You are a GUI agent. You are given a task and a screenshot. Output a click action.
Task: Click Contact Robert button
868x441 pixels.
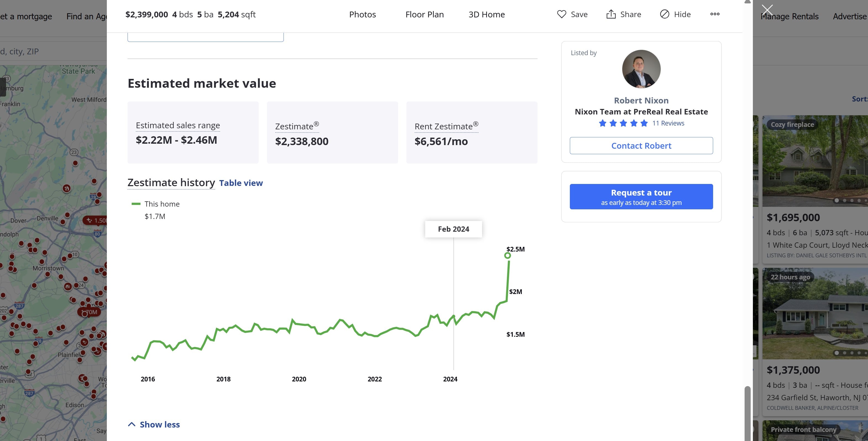click(x=641, y=145)
